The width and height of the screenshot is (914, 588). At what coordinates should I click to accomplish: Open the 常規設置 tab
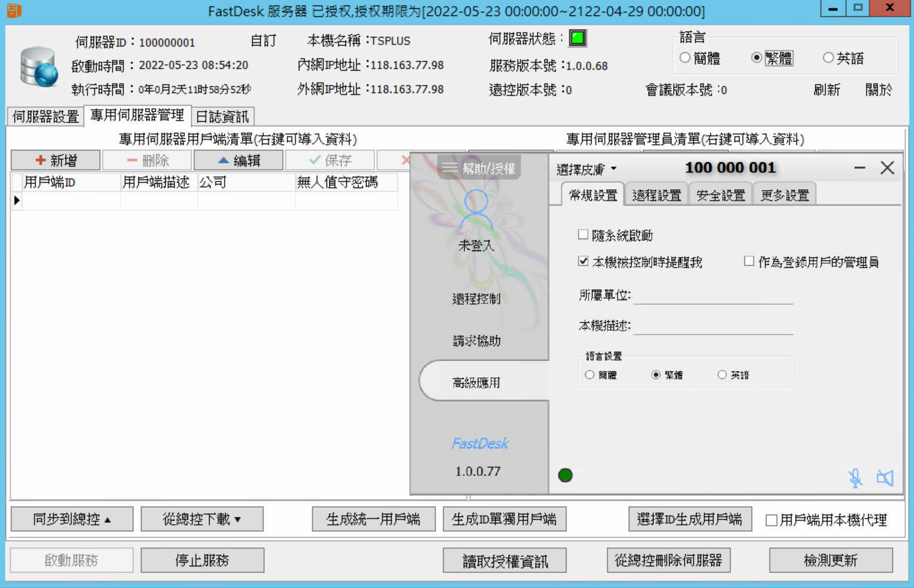point(593,195)
